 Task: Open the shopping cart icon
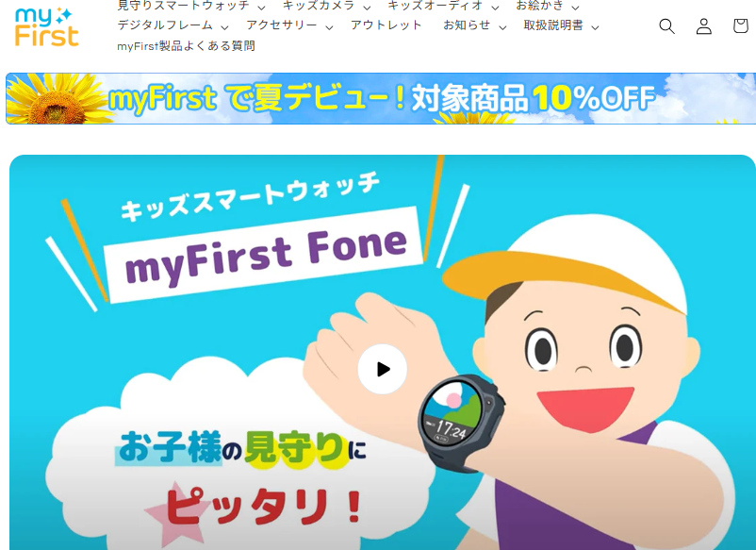point(741,26)
